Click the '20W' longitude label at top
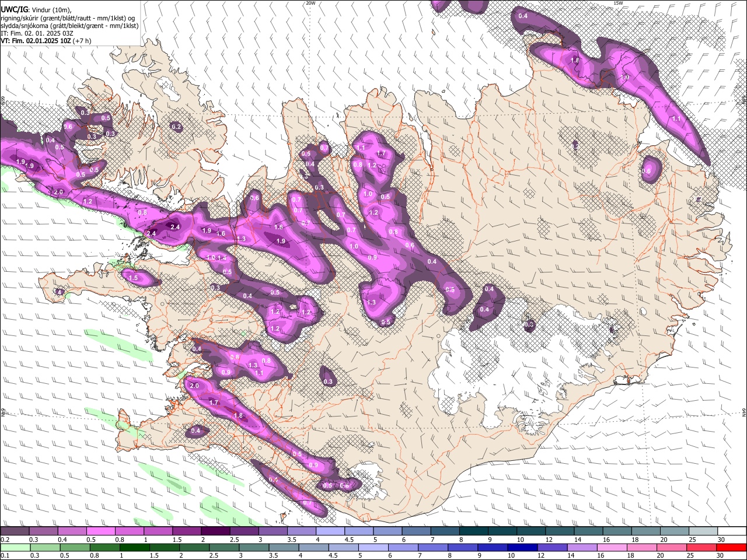Screen dimensions: 747x560 (310, 3)
